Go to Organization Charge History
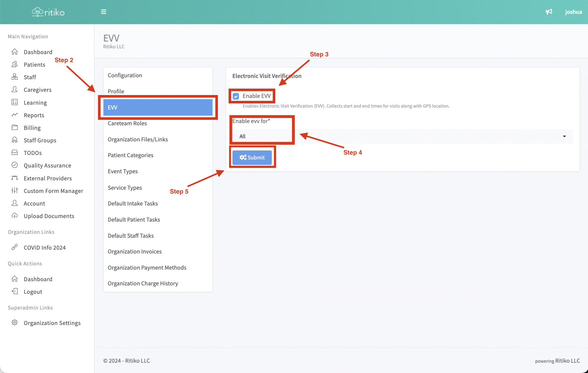This screenshot has width=588, height=373. (x=143, y=283)
